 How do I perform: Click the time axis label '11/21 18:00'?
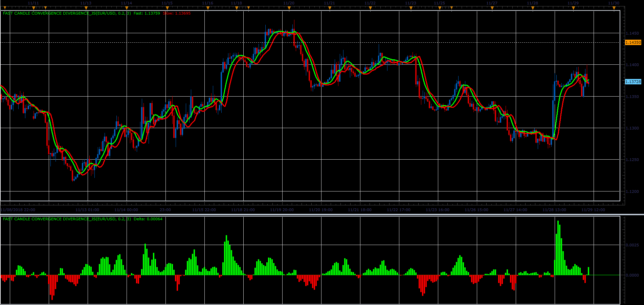[360, 210]
